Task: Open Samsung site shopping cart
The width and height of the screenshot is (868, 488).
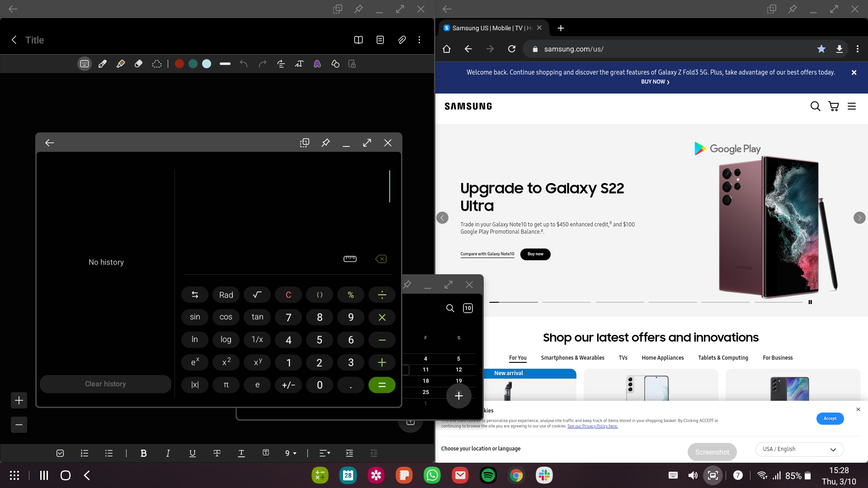Action: pyautogui.click(x=833, y=106)
